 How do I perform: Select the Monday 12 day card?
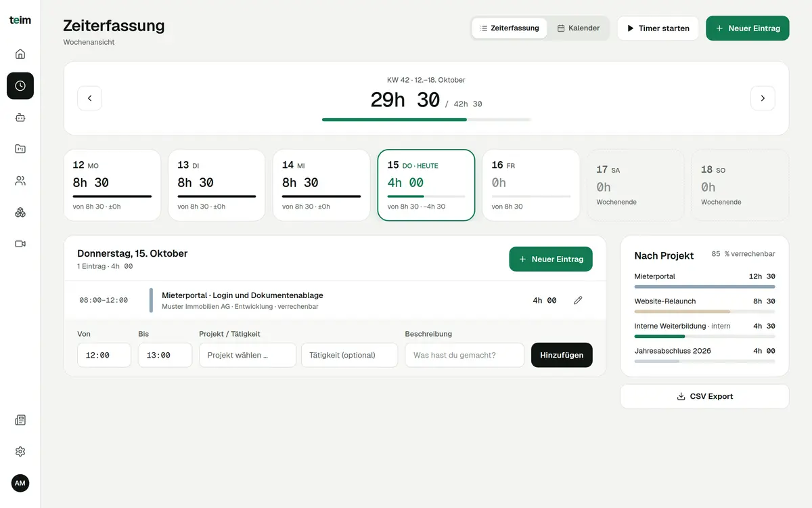coord(112,185)
